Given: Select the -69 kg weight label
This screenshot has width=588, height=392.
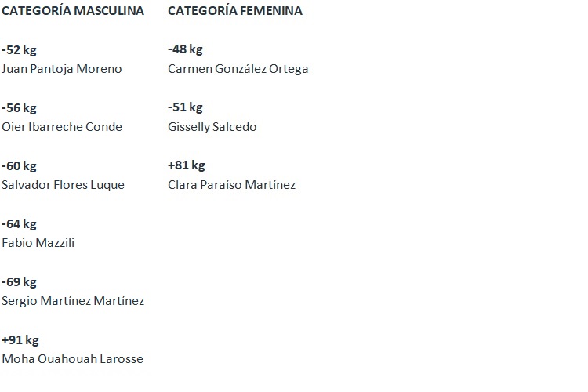Looking at the screenshot, I should point(19,281).
